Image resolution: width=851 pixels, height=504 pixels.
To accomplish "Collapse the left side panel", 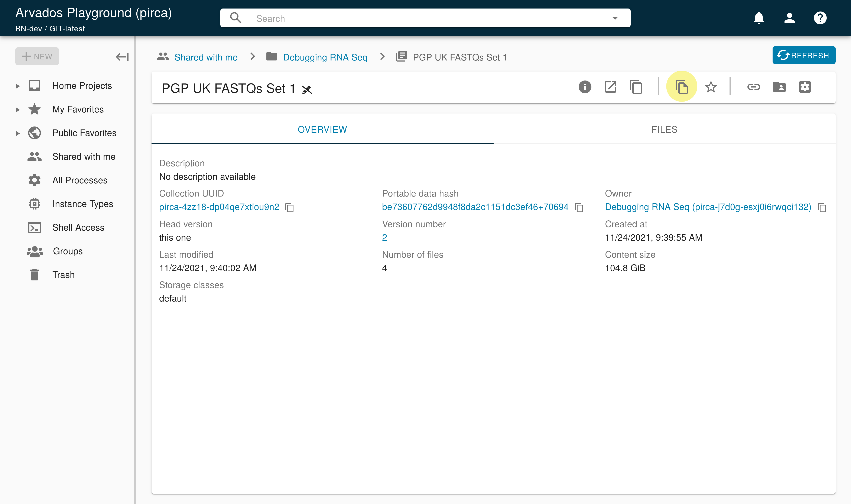I will (122, 57).
